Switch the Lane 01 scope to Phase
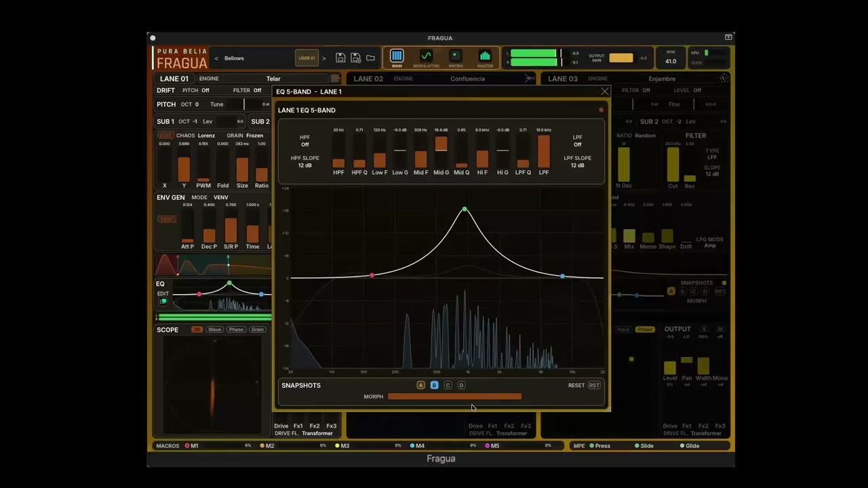This screenshot has width=868, height=488. [x=236, y=329]
